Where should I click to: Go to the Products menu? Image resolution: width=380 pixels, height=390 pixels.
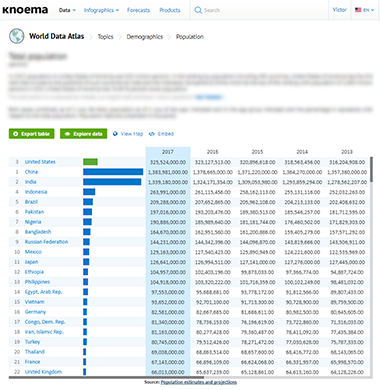click(x=170, y=10)
